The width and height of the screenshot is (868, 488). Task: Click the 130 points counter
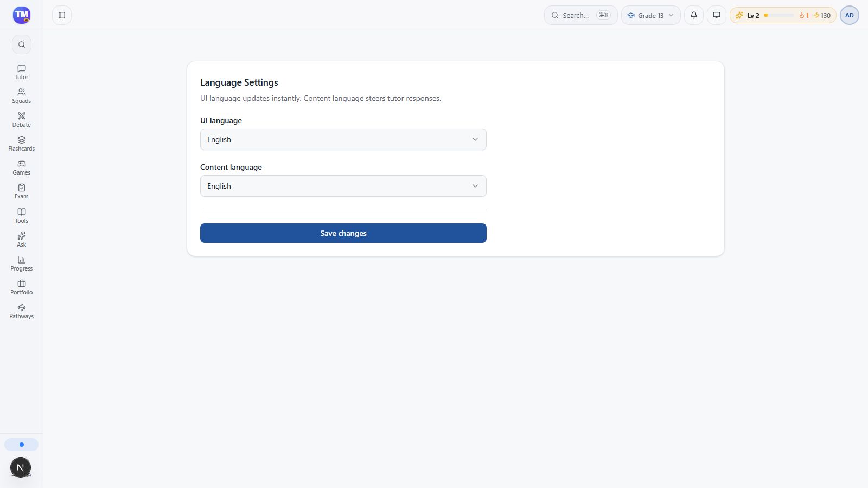tap(822, 15)
